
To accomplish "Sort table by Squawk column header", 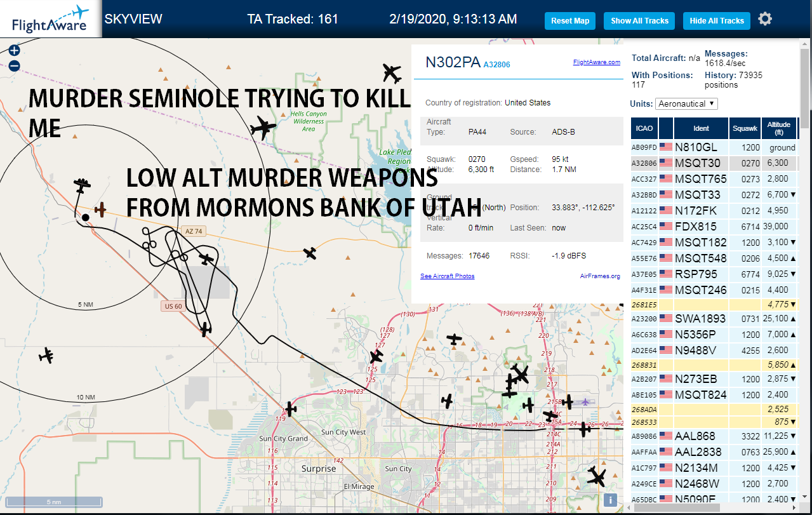I will (x=745, y=128).
